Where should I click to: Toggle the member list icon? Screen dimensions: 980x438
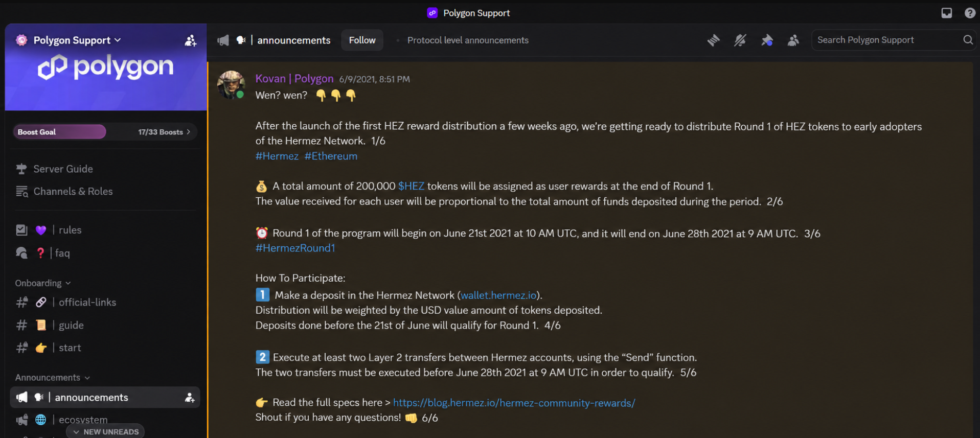[793, 40]
